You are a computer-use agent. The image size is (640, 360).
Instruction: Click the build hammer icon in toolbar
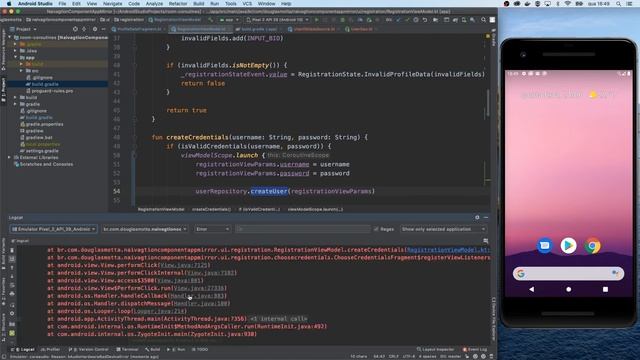point(211,20)
